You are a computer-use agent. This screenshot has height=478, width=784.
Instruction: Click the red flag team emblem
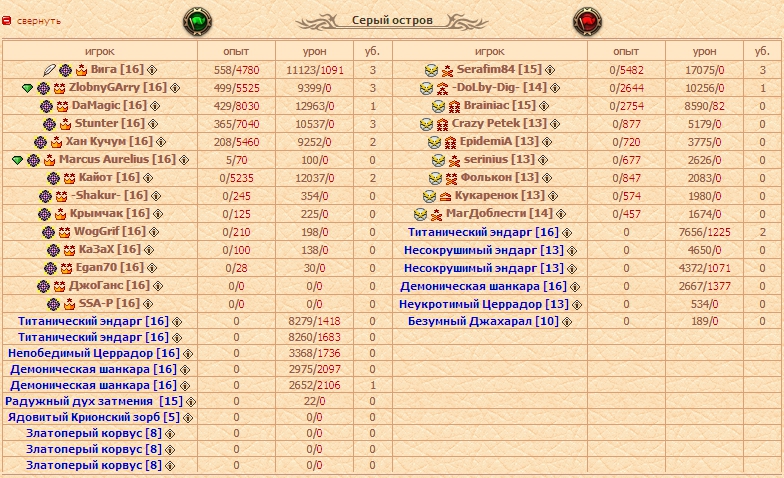pyautogui.click(x=587, y=22)
